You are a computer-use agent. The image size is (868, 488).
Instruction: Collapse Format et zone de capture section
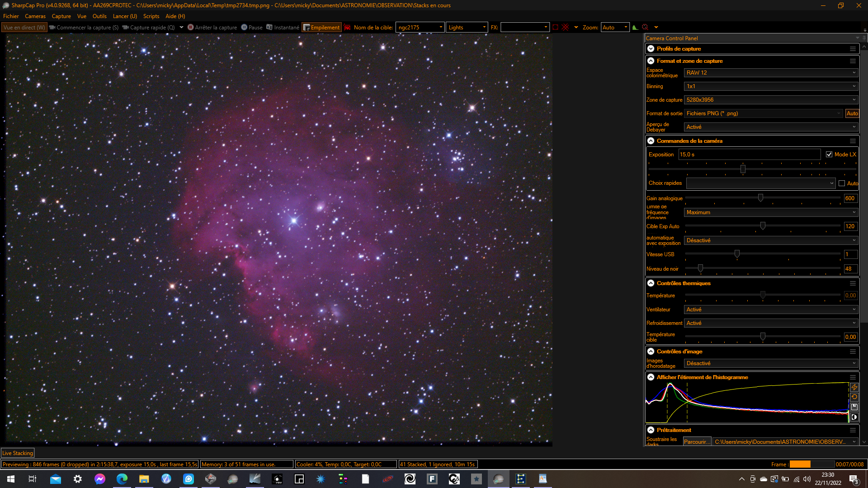pos(651,61)
